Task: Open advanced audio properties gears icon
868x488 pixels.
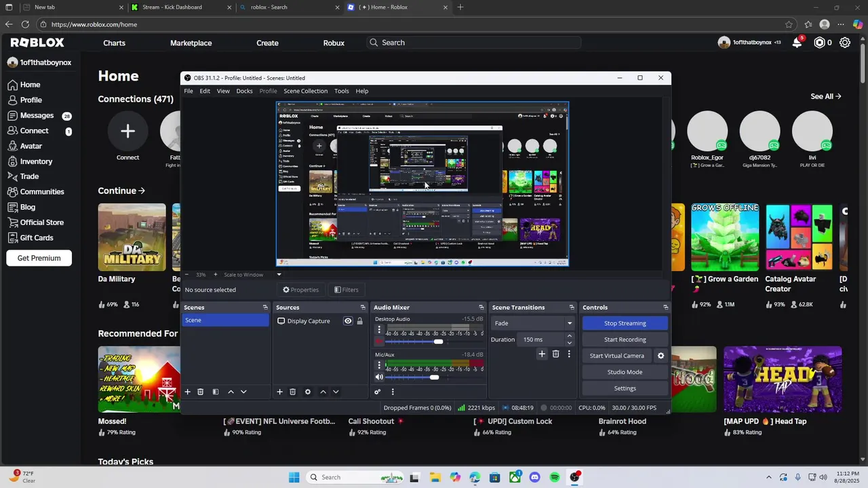Action: click(x=378, y=392)
